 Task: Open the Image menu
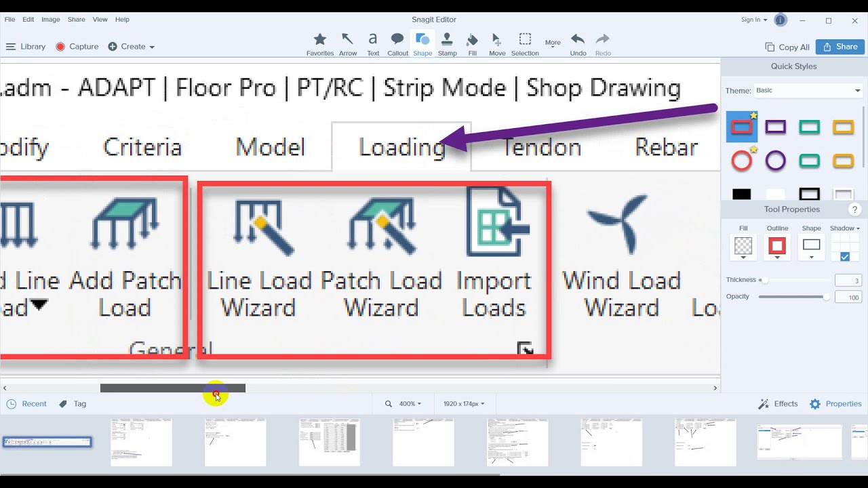[x=51, y=20]
